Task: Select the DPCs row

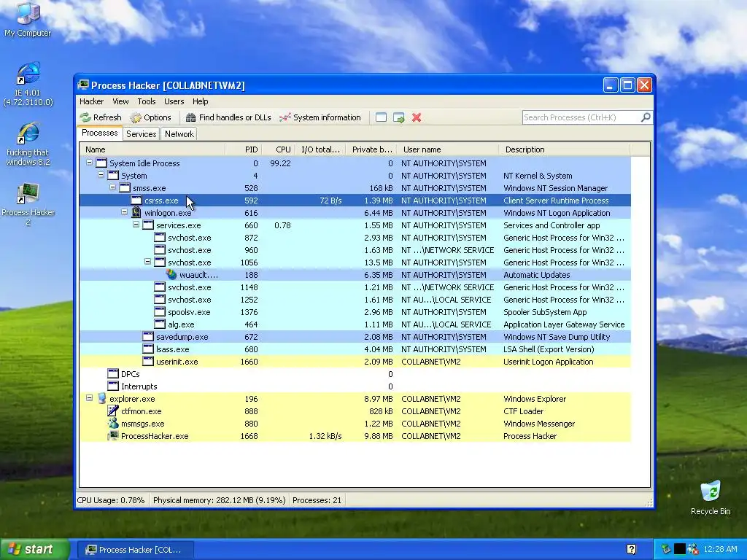Action: (355, 374)
